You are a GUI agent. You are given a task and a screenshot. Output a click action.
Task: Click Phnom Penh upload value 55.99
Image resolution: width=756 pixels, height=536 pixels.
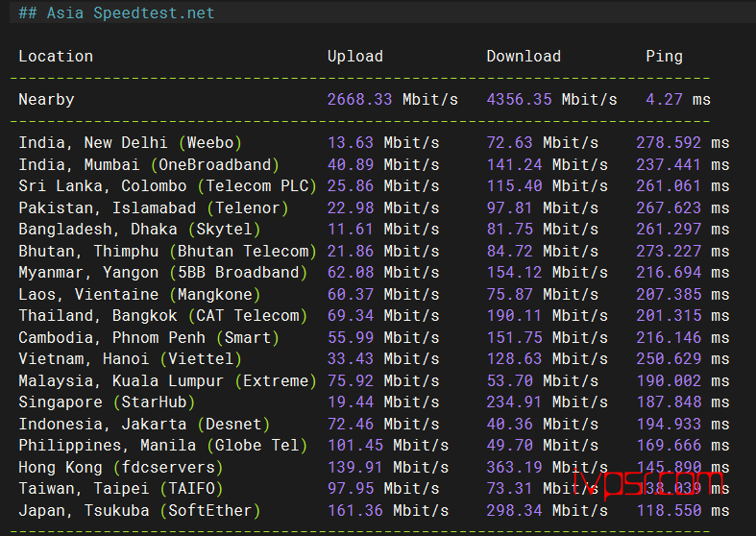(x=351, y=338)
